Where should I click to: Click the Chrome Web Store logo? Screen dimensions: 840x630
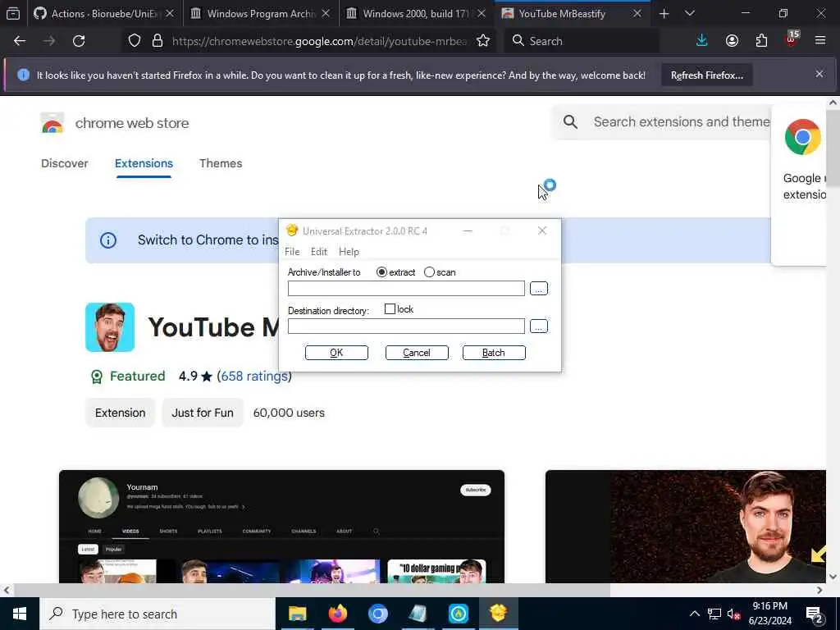click(52, 123)
